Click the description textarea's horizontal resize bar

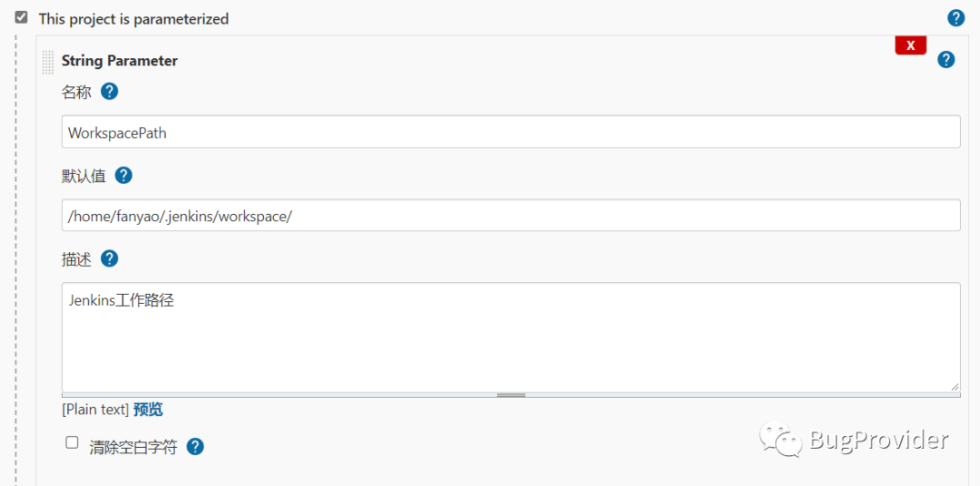(x=511, y=395)
